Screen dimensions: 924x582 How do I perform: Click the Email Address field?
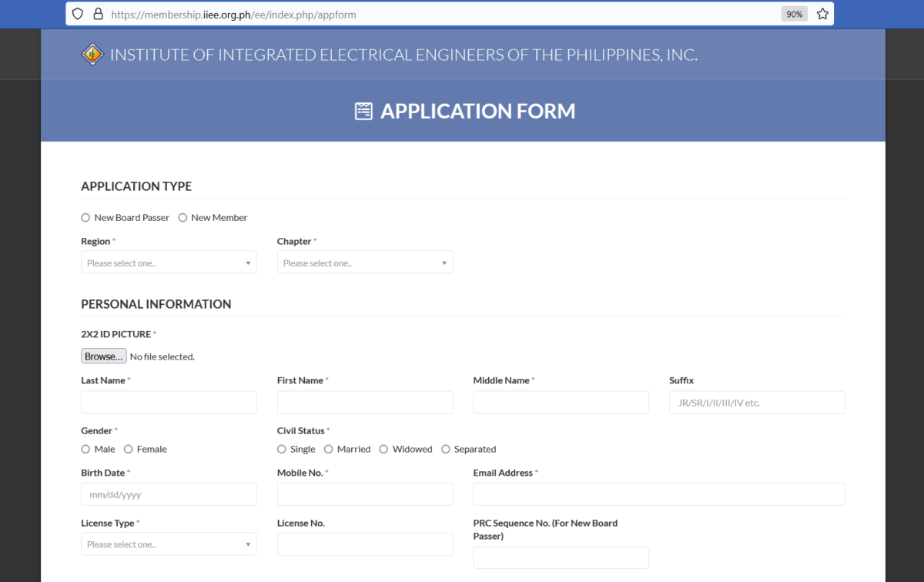coord(659,494)
